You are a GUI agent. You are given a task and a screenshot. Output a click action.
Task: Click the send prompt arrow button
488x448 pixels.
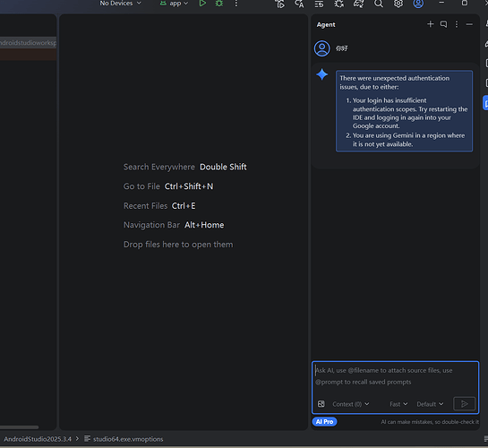(x=464, y=404)
